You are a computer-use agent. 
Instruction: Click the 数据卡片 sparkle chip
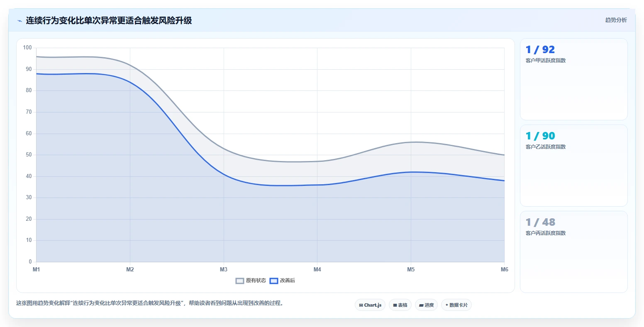(456, 305)
